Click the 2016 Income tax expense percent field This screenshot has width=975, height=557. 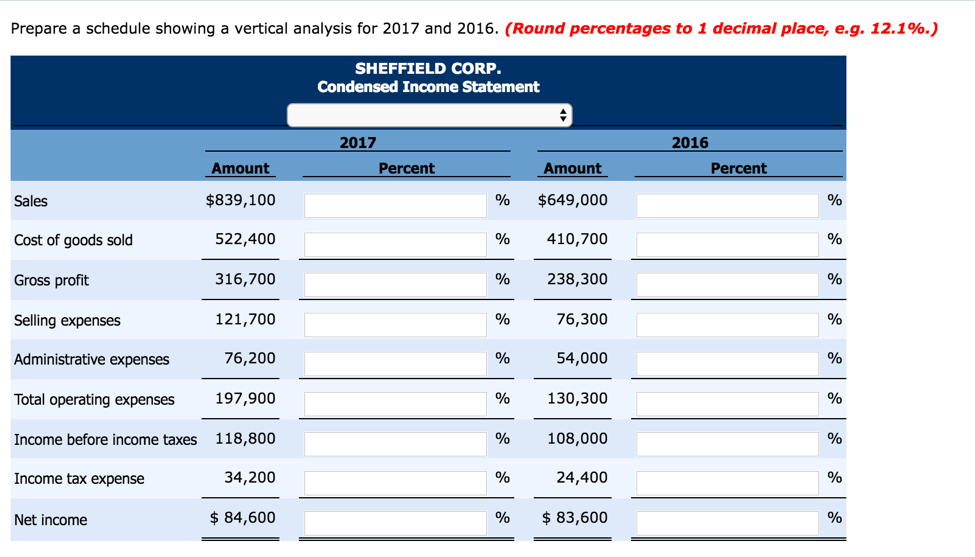click(727, 482)
